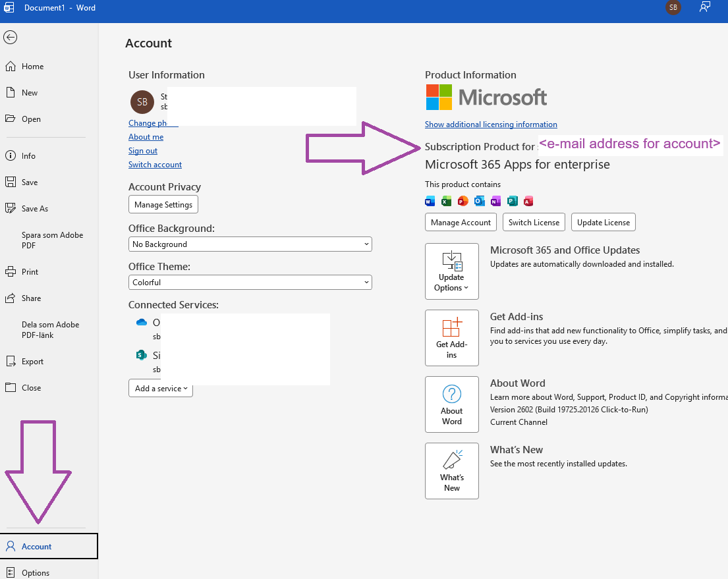The width and height of the screenshot is (728, 579).
Task: Click the Get Add-ins button
Action: [x=452, y=338]
